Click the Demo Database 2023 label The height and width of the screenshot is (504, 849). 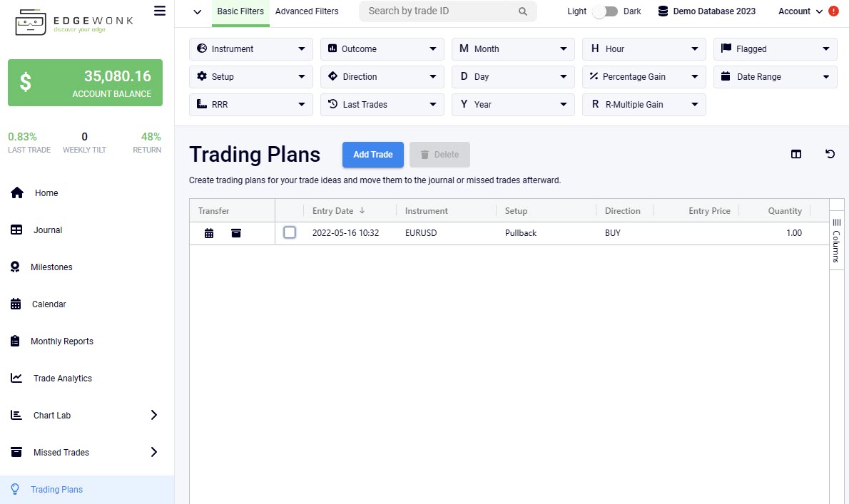click(714, 11)
